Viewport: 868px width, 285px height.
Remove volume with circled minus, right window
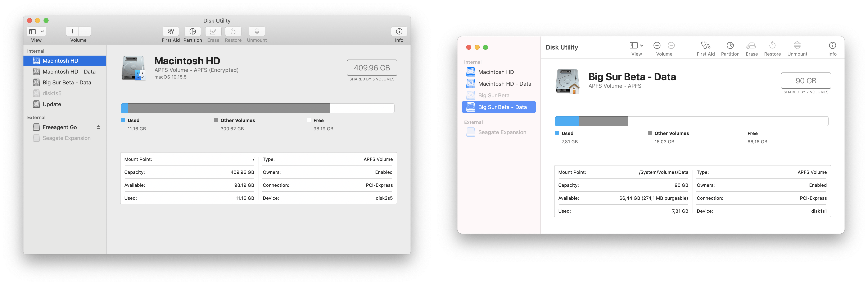click(671, 45)
